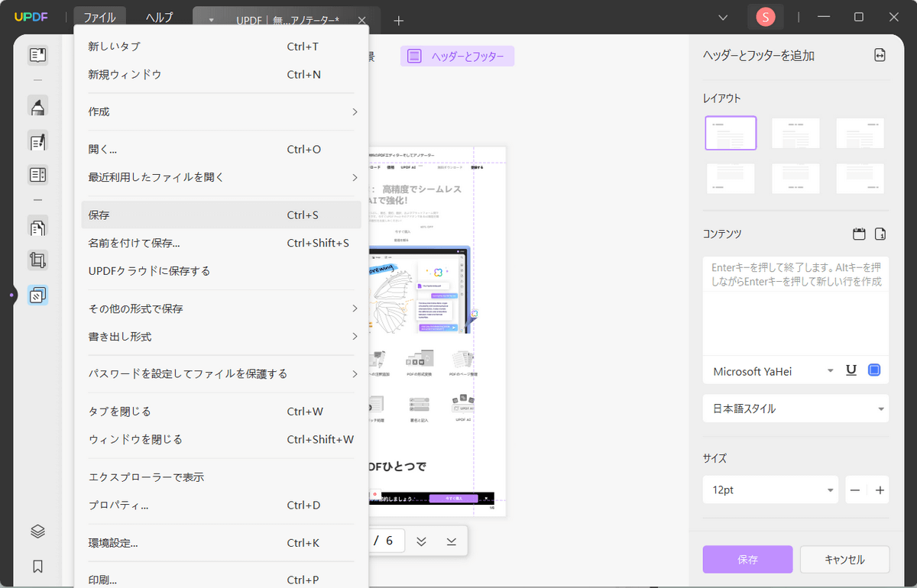Screen dimensions: 917x588
Task: Increase font size with plus button
Action: click(x=880, y=490)
